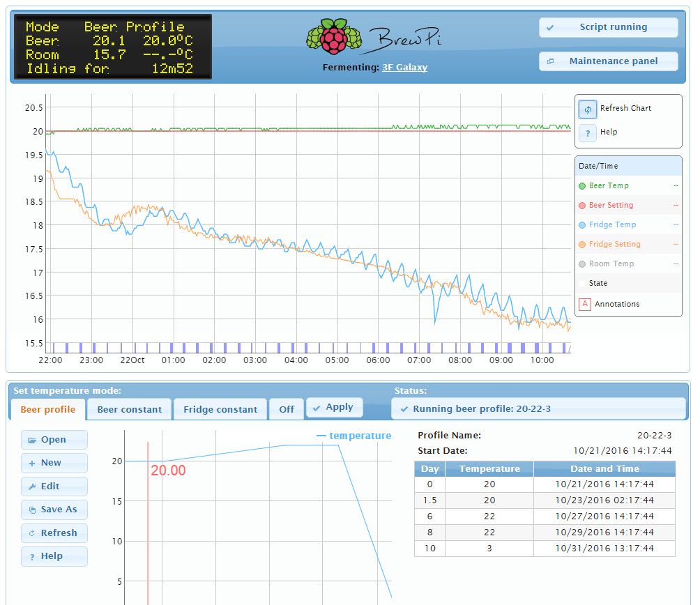Click the day 1.5 table cell
Viewport: 700px width, 605px height.
coord(430,500)
